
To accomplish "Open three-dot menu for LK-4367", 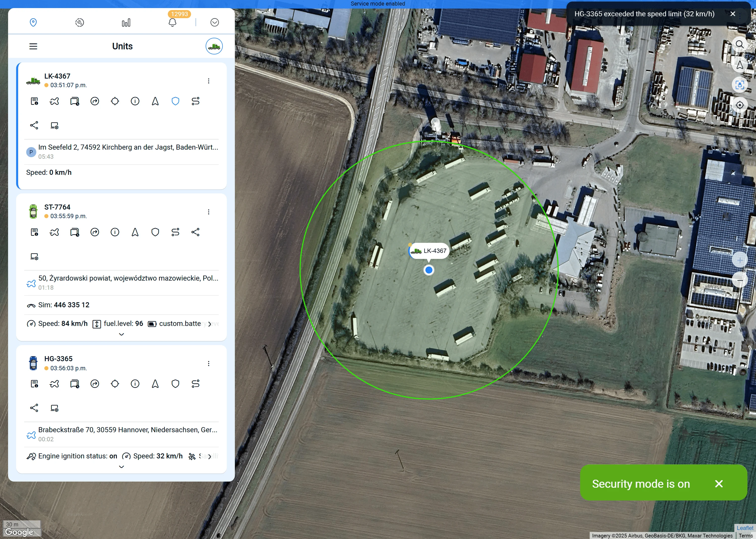I will pos(208,81).
